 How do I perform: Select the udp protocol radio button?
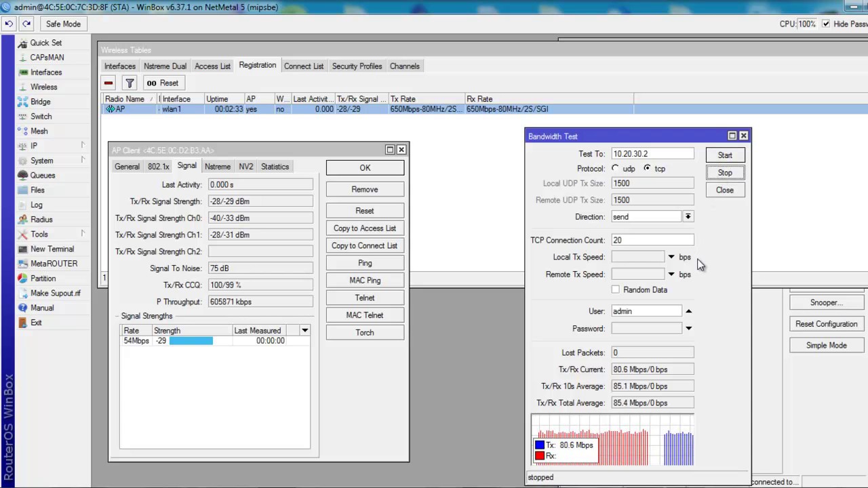[x=616, y=168]
